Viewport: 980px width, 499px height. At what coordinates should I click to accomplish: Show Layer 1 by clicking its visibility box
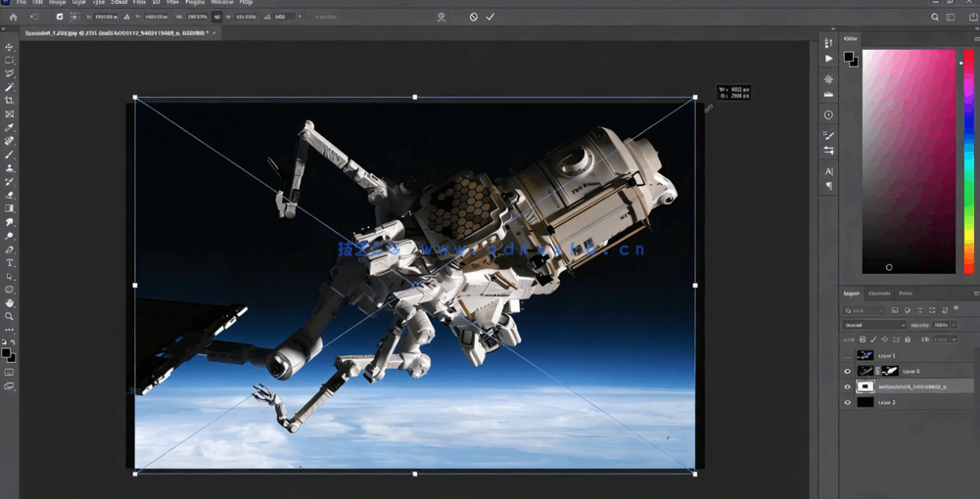click(x=848, y=355)
